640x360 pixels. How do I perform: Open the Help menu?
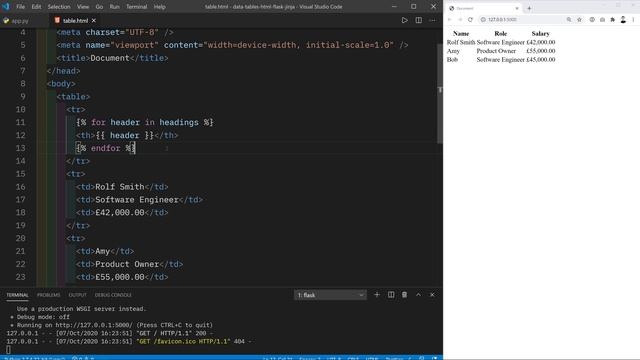pos(160,7)
